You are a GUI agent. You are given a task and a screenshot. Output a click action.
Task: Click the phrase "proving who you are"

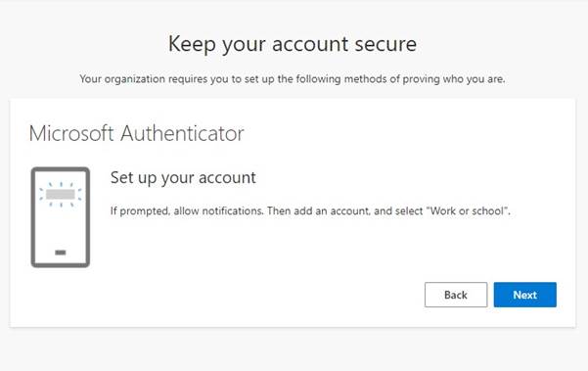tap(453, 79)
